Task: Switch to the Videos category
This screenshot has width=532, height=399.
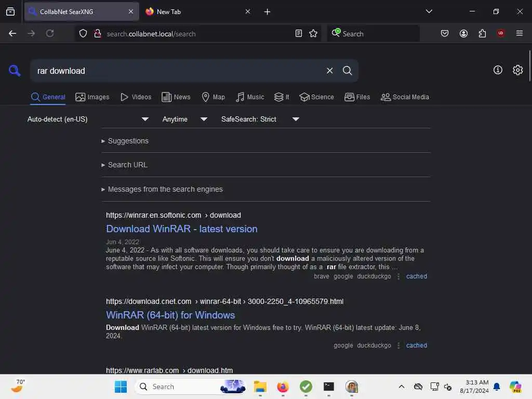Action: 136,97
